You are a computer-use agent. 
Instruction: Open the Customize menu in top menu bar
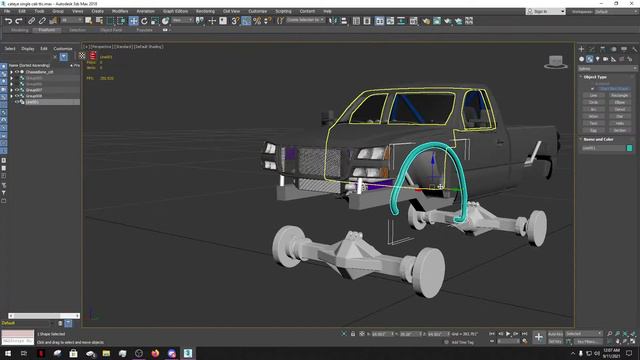pyautogui.click(x=257, y=11)
